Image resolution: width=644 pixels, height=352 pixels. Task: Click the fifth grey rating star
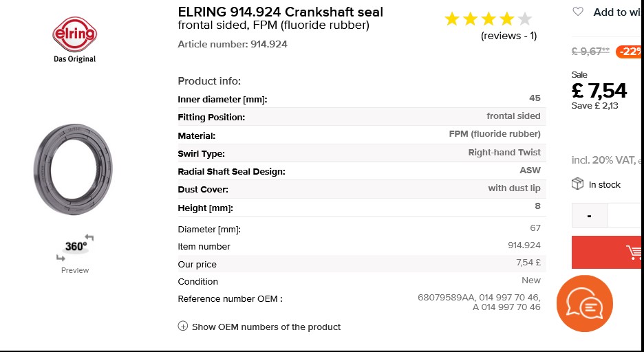point(525,19)
